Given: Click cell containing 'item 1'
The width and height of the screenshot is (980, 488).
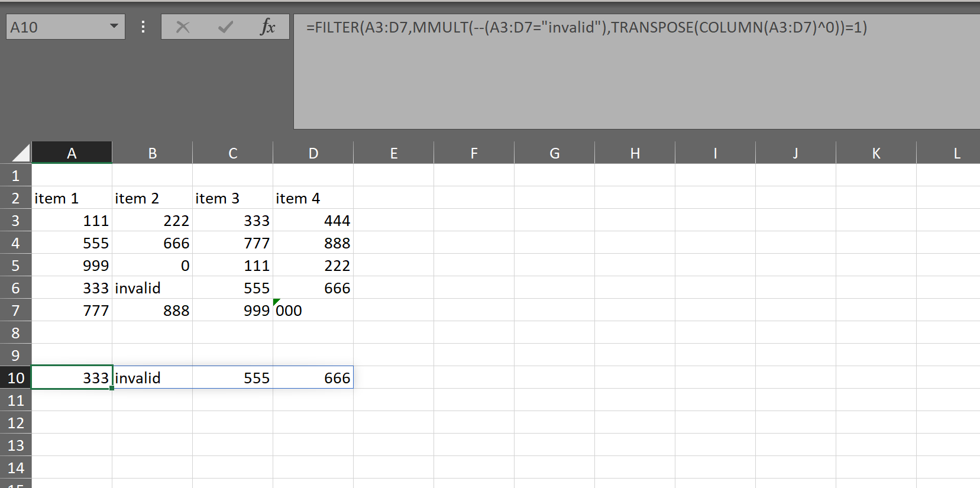Looking at the screenshot, I should pyautogui.click(x=72, y=198).
